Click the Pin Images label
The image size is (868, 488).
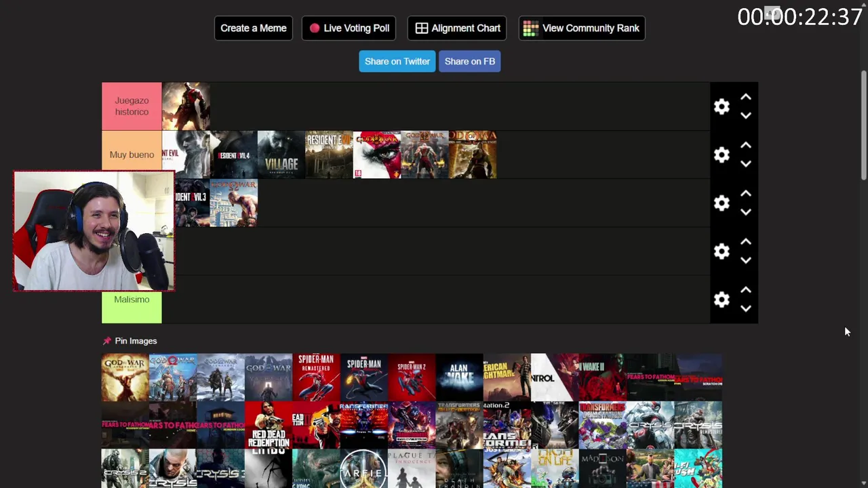(136, 341)
